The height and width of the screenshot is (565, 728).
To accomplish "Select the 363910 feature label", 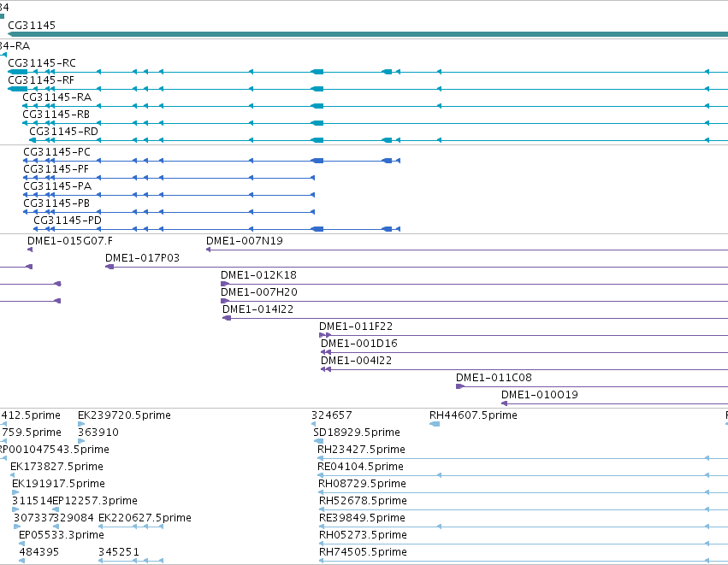I will click(x=98, y=433).
